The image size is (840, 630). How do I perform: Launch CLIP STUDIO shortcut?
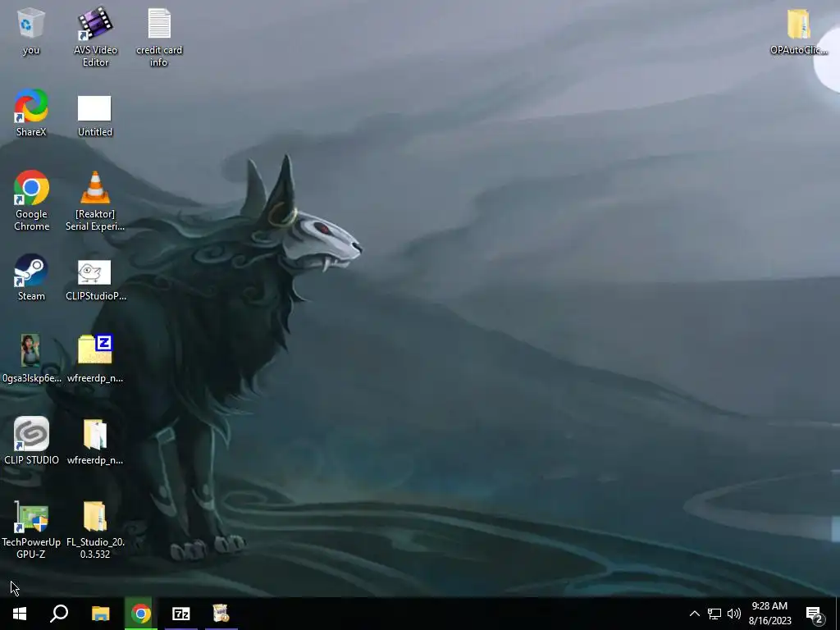[31, 441]
